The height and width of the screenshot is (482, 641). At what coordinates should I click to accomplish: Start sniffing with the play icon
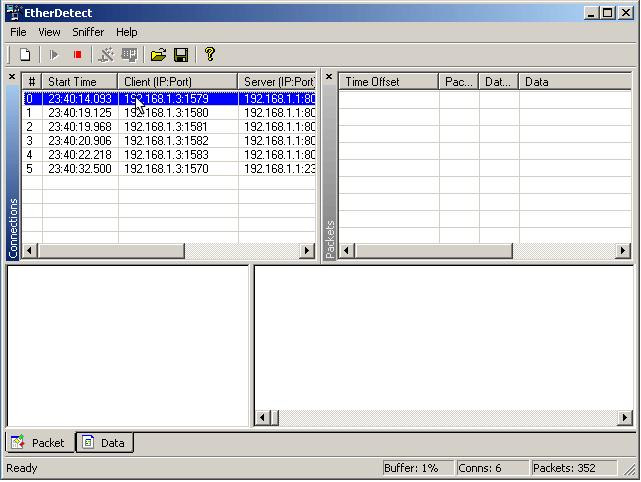pos(54,55)
